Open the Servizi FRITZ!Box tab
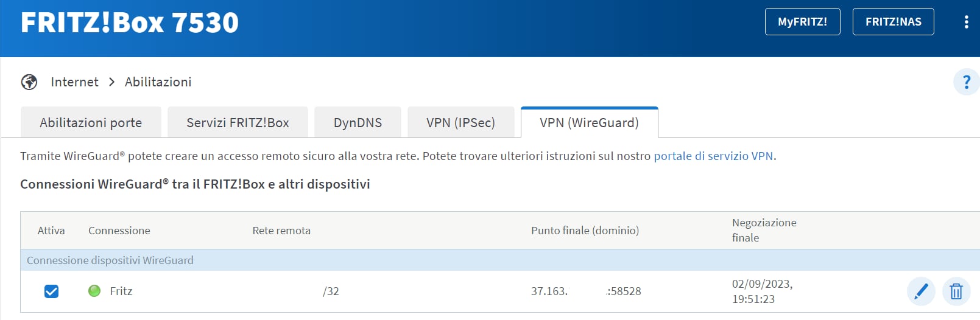The height and width of the screenshot is (320, 980). click(x=238, y=122)
